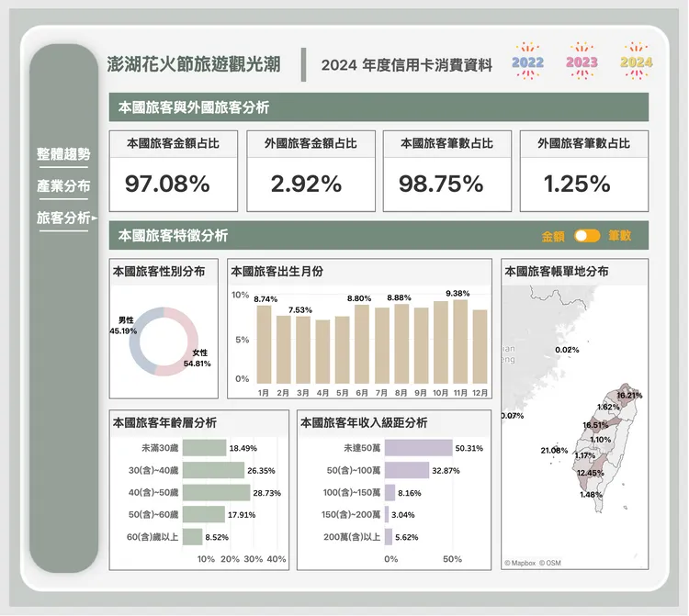Select the 1月 birth month bar
The height and width of the screenshot is (616, 689).
[x=264, y=345]
